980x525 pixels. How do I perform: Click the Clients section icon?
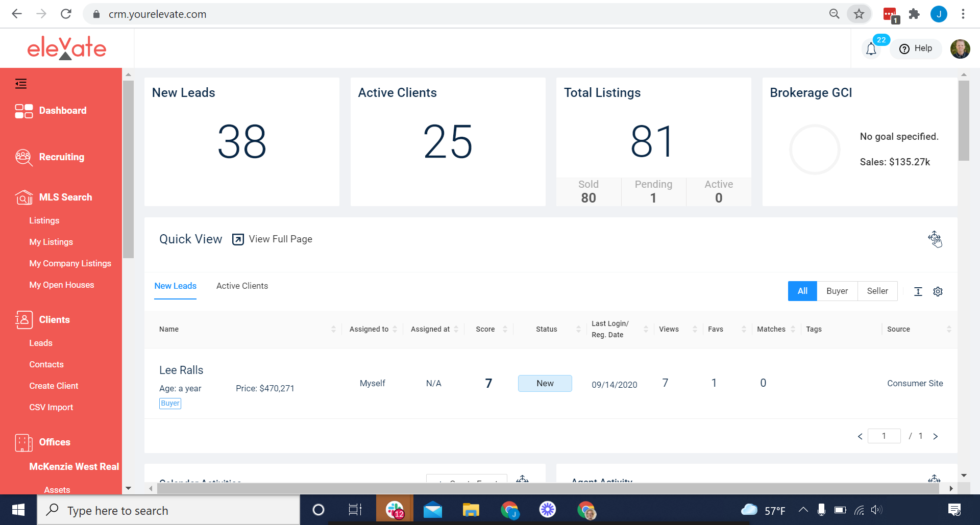point(23,320)
